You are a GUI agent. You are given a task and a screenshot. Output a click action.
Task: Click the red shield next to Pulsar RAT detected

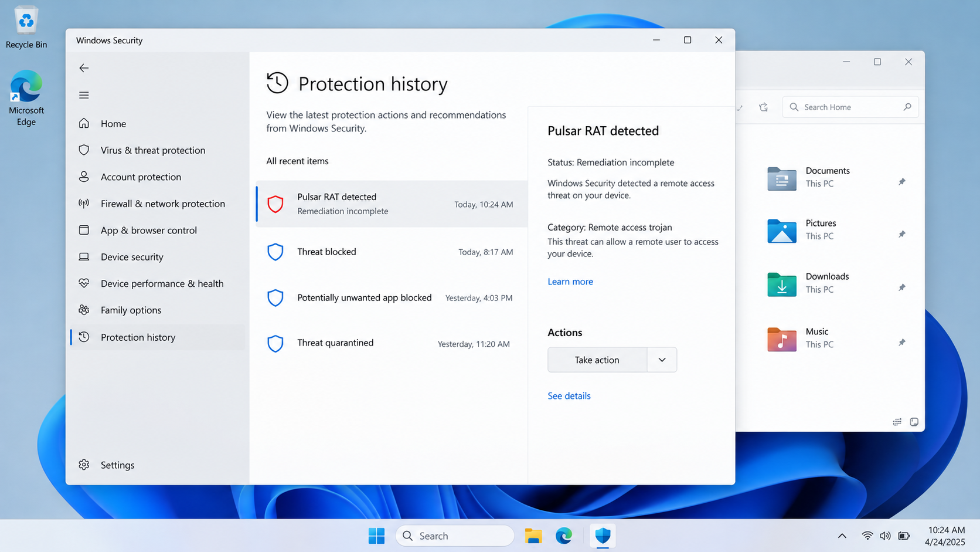click(x=275, y=204)
